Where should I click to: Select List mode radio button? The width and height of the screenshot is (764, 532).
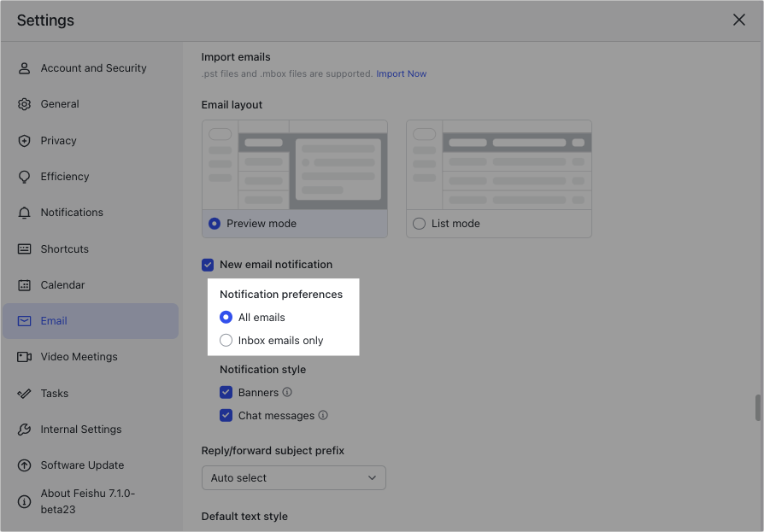click(419, 224)
